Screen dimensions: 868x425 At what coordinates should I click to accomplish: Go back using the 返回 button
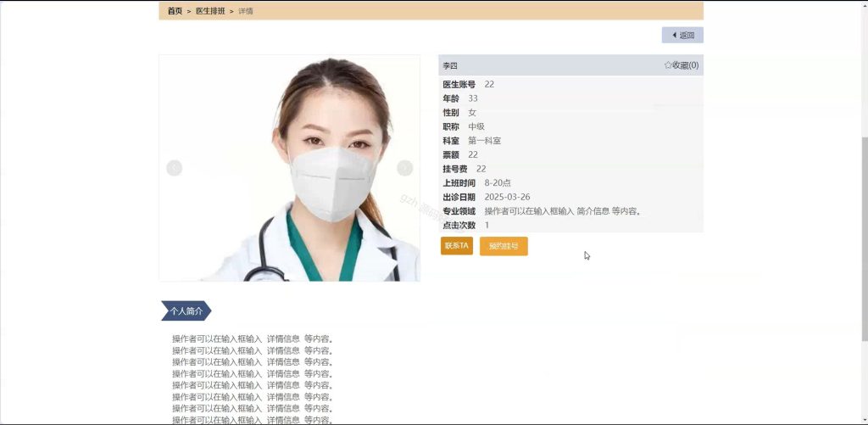pos(682,35)
